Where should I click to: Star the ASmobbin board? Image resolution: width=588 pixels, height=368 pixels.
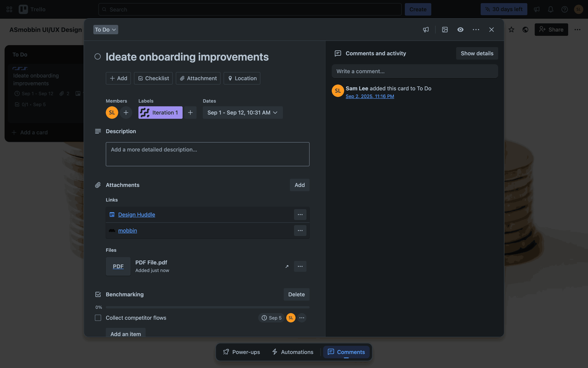coord(511,30)
